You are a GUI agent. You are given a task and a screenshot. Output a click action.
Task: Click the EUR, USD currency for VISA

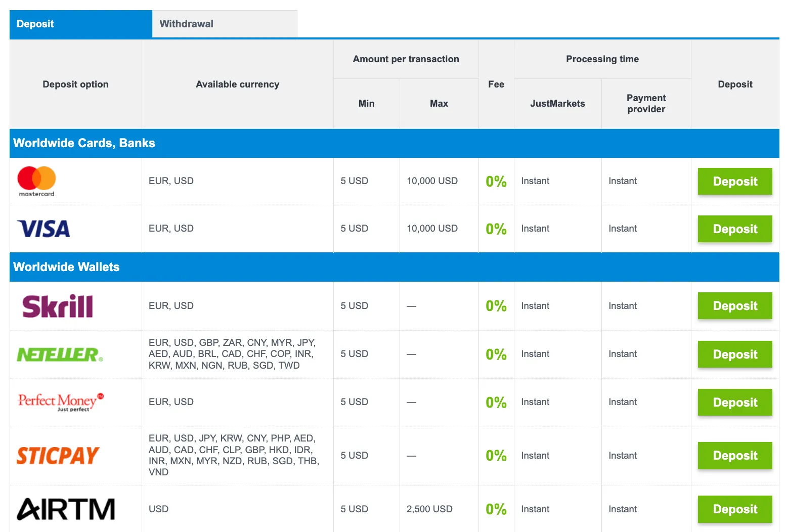tap(171, 229)
